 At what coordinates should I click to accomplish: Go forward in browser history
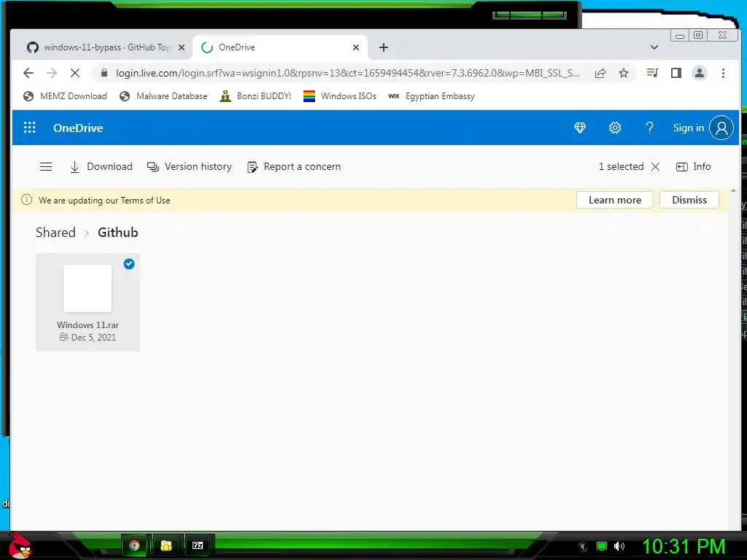(52, 73)
